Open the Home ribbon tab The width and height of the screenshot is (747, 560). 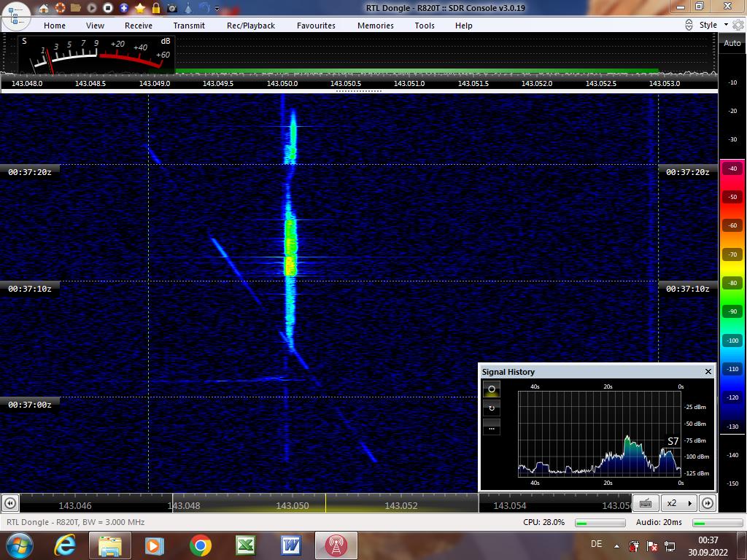tap(55, 26)
